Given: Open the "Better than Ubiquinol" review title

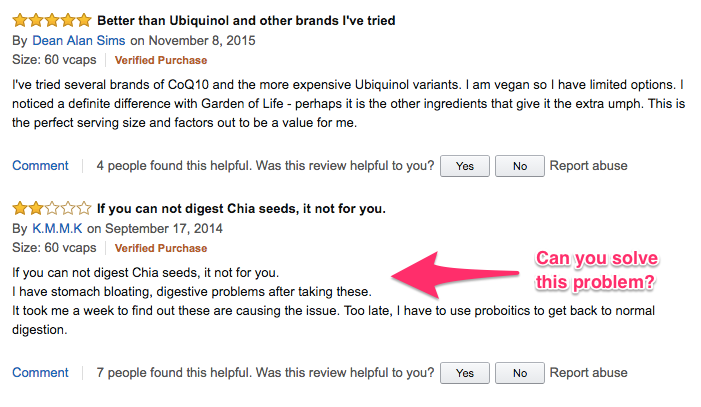Looking at the screenshot, I should click(x=246, y=20).
